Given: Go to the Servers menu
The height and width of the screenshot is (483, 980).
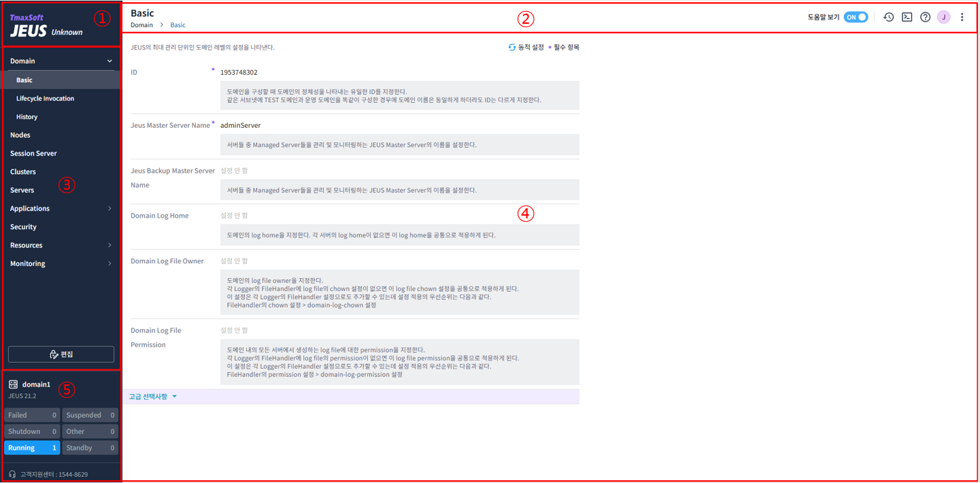Looking at the screenshot, I should 22,190.
